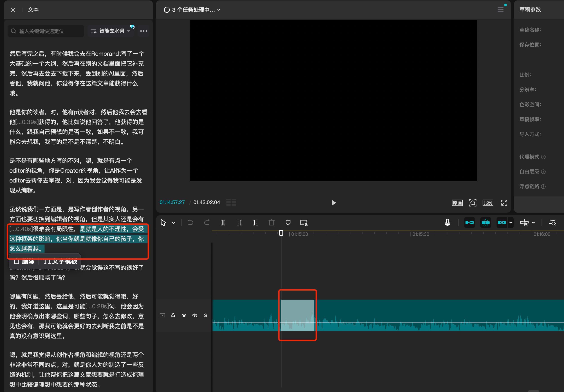
Task: Click 删除 in the popup toolbar
Action: pos(24,261)
